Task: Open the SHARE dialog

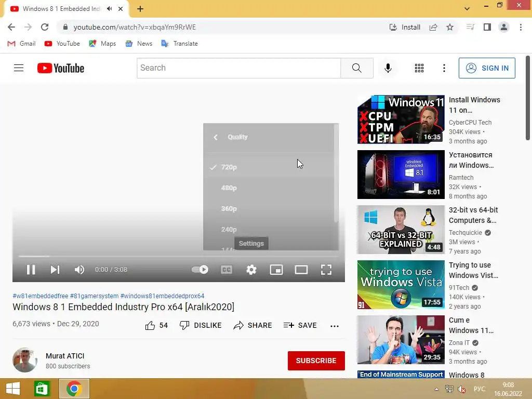Action: click(253, 325)
